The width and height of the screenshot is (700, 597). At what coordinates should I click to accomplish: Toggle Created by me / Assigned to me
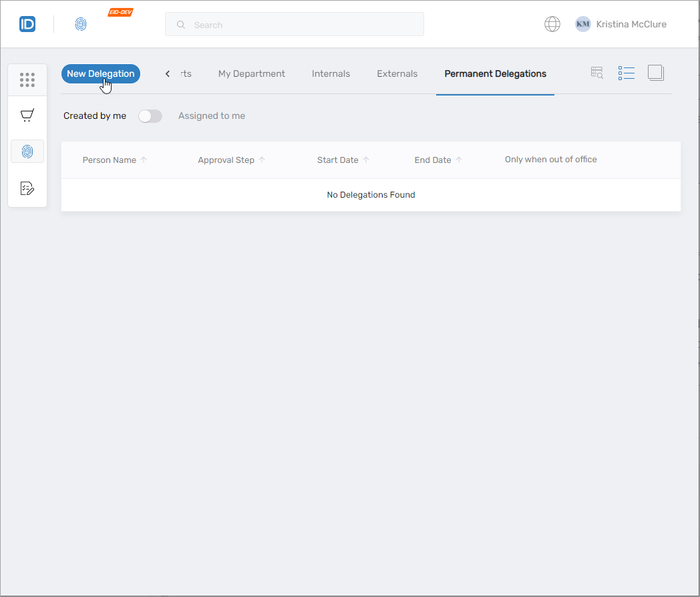150,116
